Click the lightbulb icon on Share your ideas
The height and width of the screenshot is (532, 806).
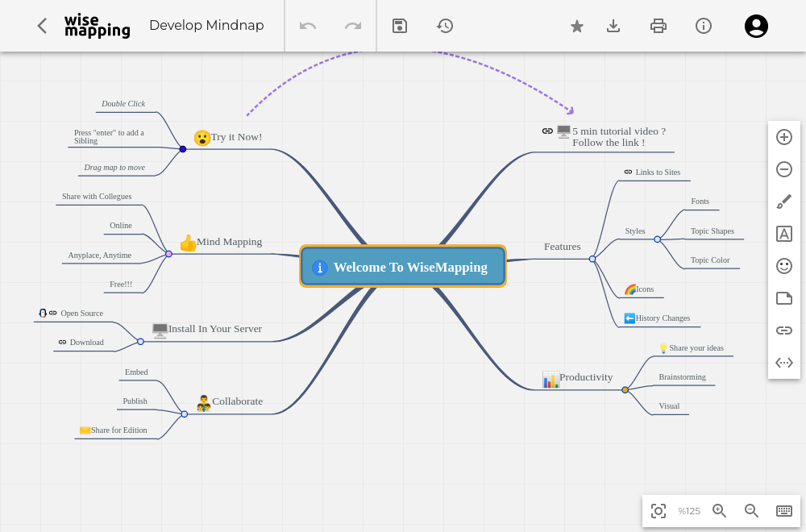tap(663, 348)
